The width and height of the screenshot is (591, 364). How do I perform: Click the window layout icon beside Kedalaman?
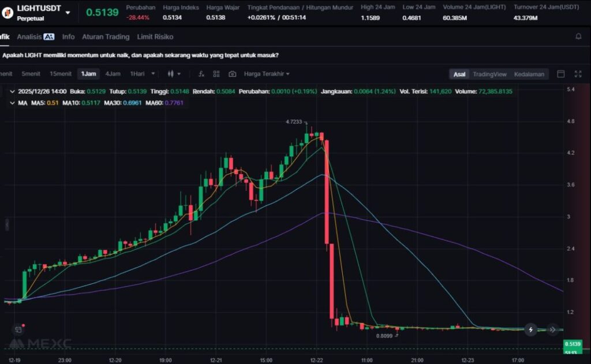point(560,74)
